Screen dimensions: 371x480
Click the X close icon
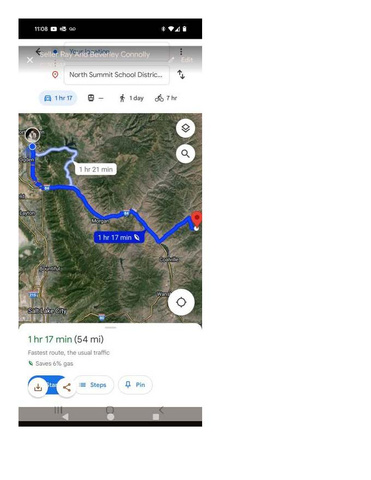(x=30, y=60)
